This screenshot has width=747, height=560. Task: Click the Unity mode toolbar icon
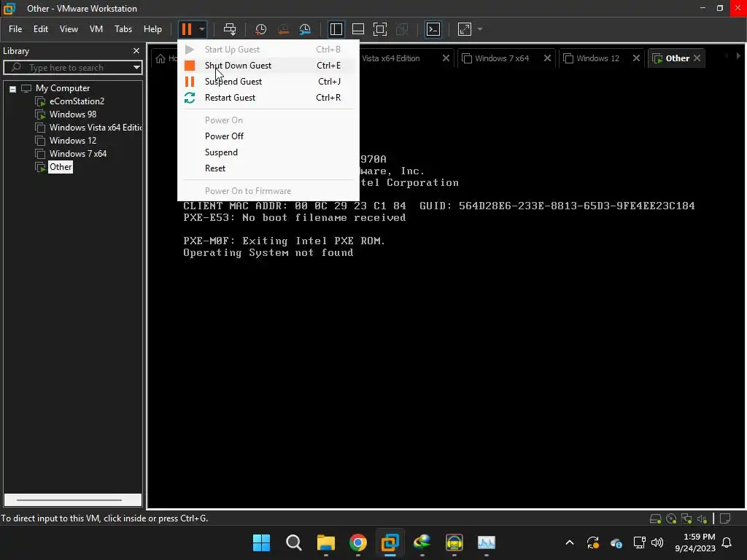pyautogui.click(x=402, y=29)
